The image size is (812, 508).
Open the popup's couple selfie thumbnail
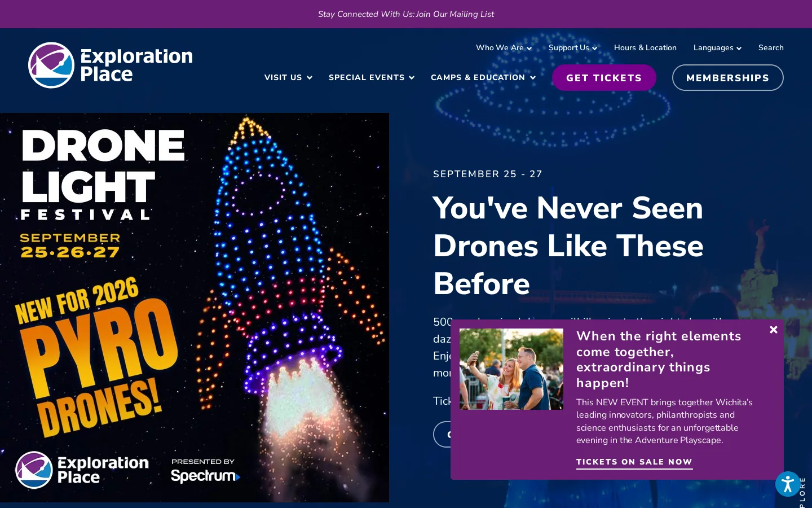point(511,369)
